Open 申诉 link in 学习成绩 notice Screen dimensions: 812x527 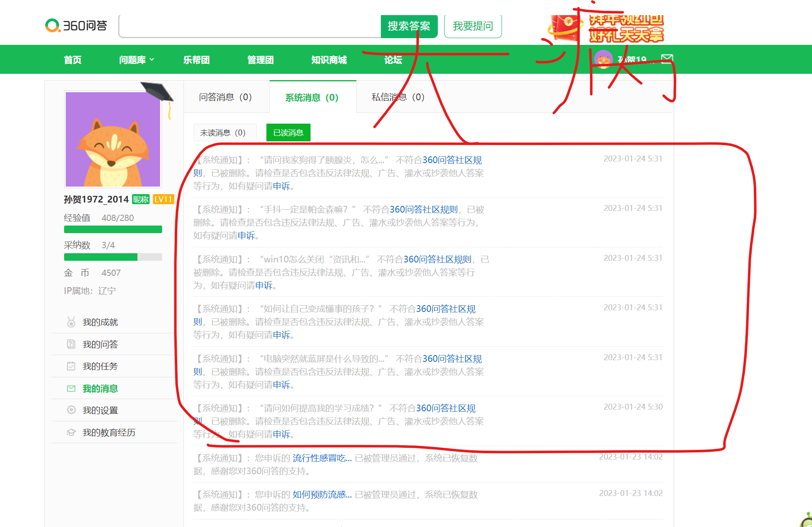click(281, 434)
